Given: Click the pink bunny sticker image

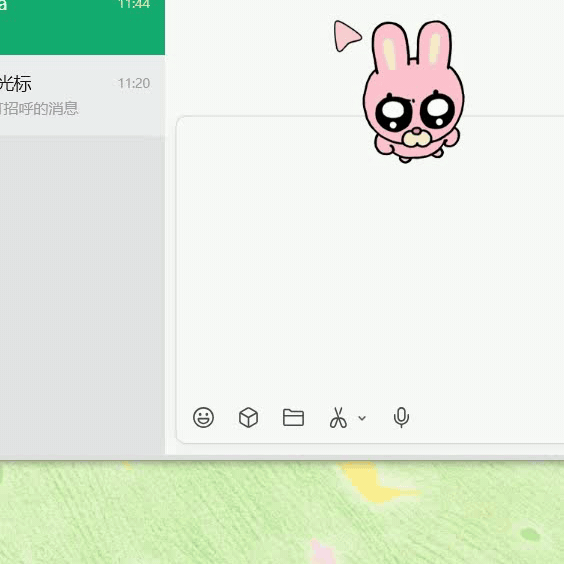Looking at the screenshot, I should click(413, 92).
